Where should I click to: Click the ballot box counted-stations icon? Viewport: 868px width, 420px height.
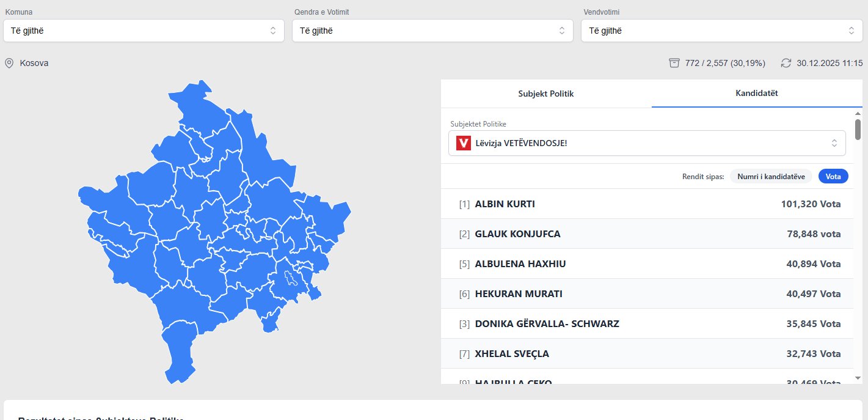pyautogui.click(x=674, y=63)
